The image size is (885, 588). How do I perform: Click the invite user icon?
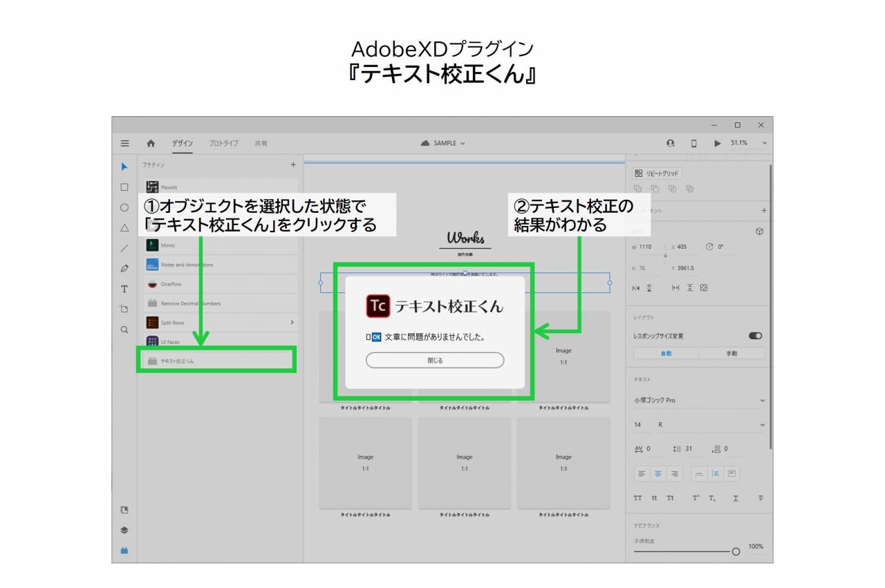pos(671,143)
